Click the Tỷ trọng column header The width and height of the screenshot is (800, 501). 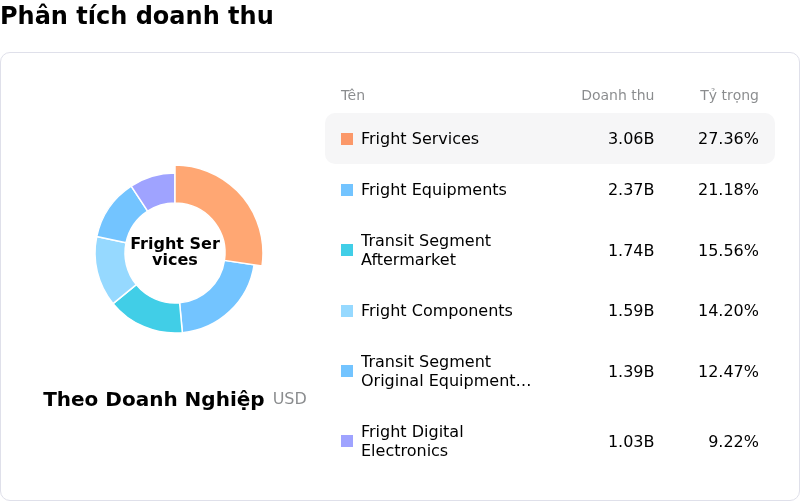click(x=729, y=95)
